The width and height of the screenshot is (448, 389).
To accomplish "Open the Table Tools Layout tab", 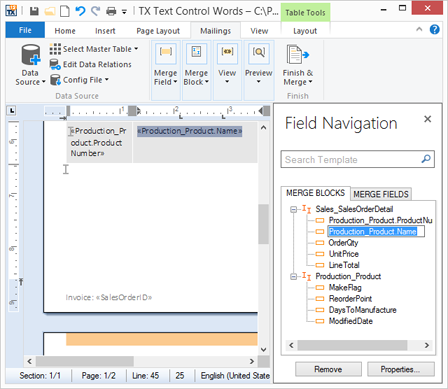I will click(x=305, y=31).
